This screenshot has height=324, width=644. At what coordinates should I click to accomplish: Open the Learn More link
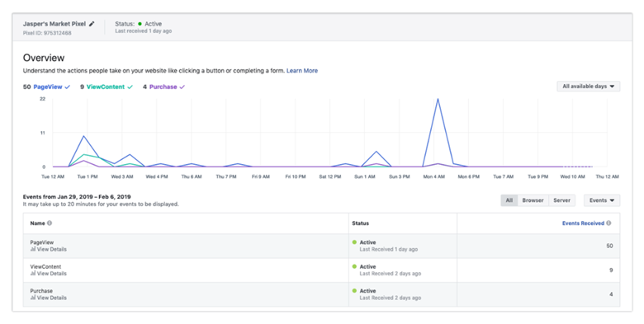point(302,71)
